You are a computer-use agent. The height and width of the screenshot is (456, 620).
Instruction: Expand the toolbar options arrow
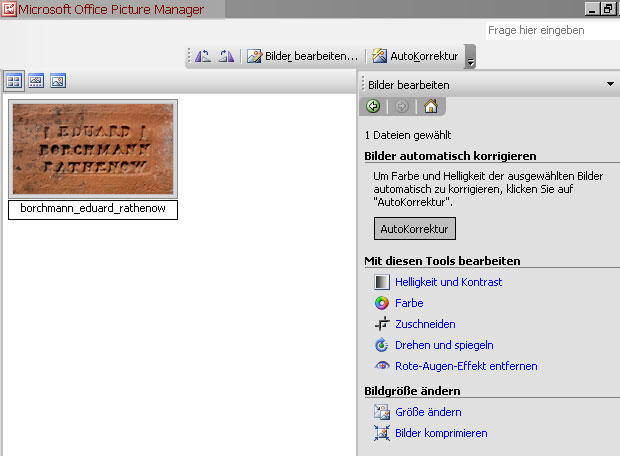coord(470,58)
